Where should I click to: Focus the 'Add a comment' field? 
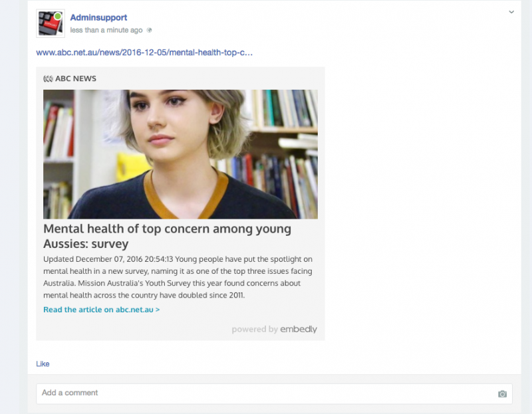274,393
